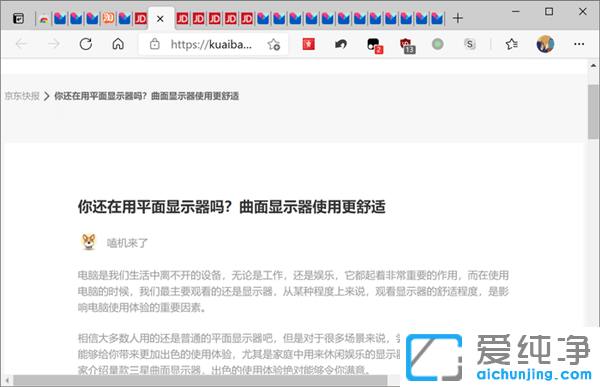
Task: Switch to the rainbow-icon tab
Action: pyautogui.click(x=44, y=18)
